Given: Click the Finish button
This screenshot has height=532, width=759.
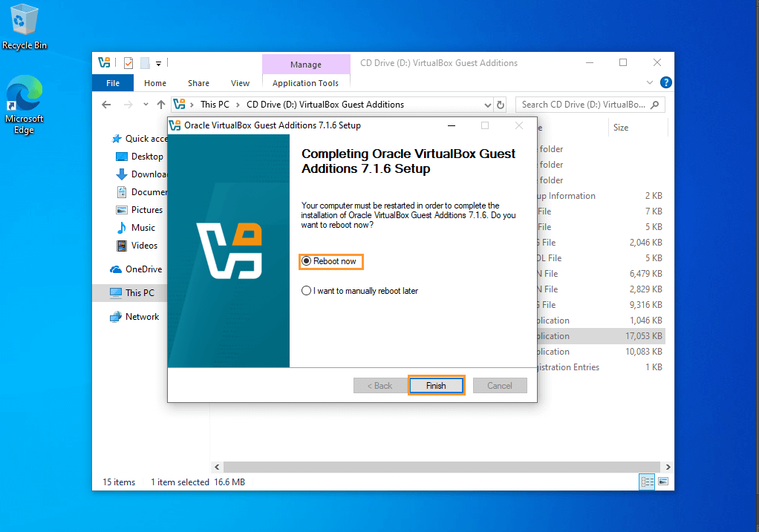Looking at the screenshot, I should (x=436, y=385).
